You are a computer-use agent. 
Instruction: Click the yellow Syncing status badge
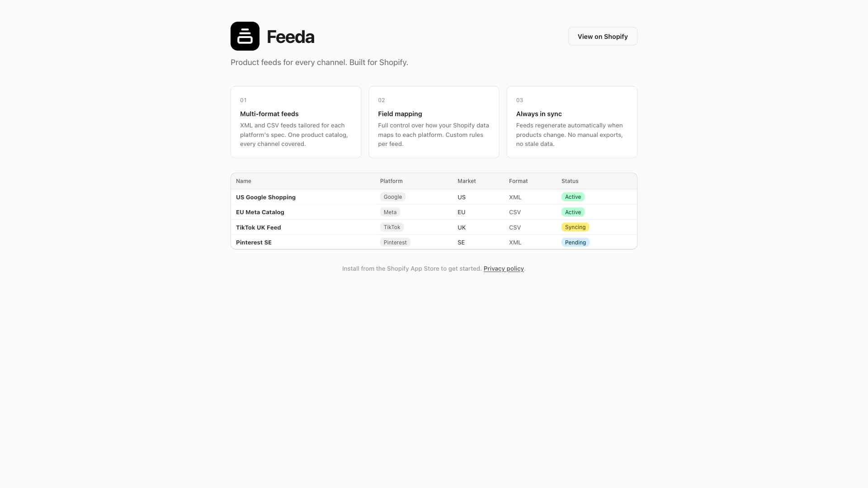click(575, 227)
